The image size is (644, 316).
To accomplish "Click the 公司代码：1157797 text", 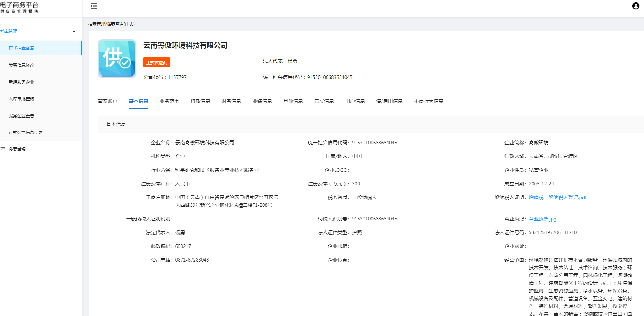I will coord(165,77).
